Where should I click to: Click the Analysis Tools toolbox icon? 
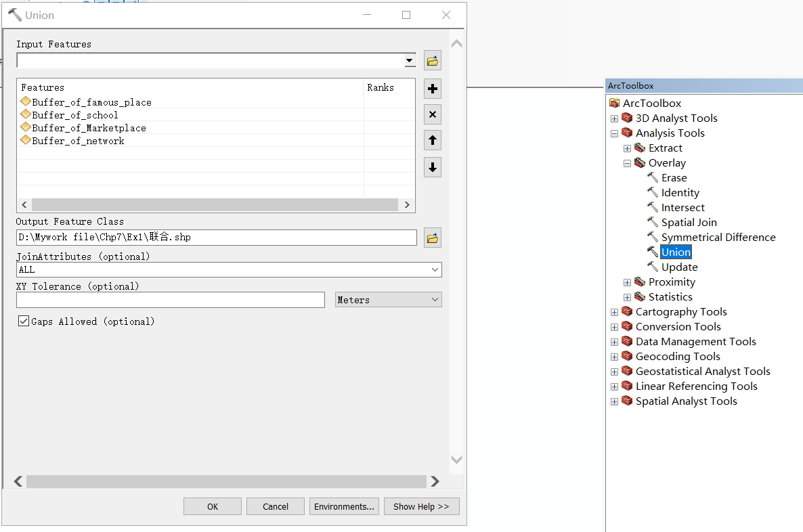click(627, 133)
